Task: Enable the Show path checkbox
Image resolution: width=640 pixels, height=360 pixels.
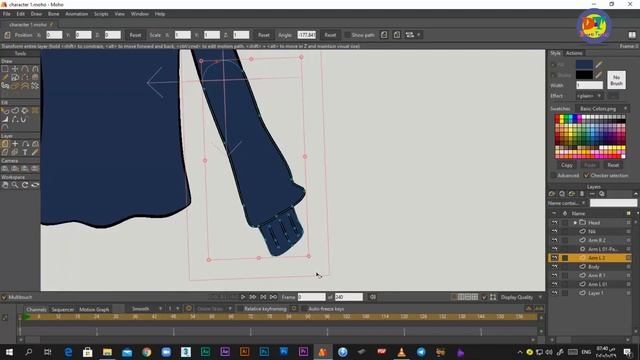Action: coord(347,35)
